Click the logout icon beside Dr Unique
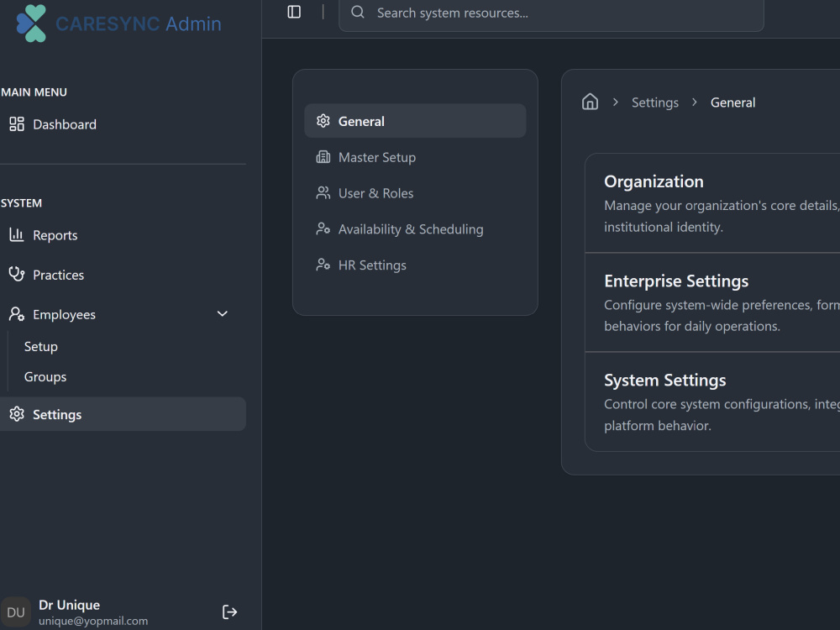 point(229,612)
